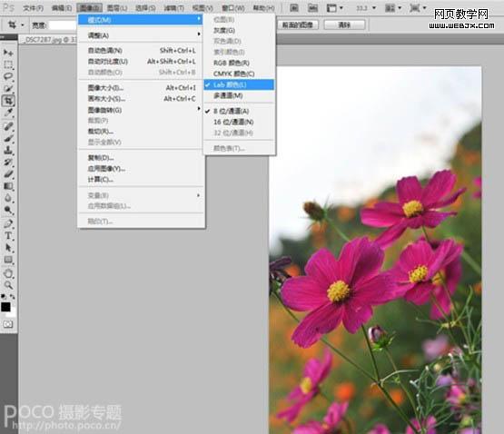Select the Zoom tool
Image resolution: width=504 pixels, height=434 pixels.
click(8, 285)
